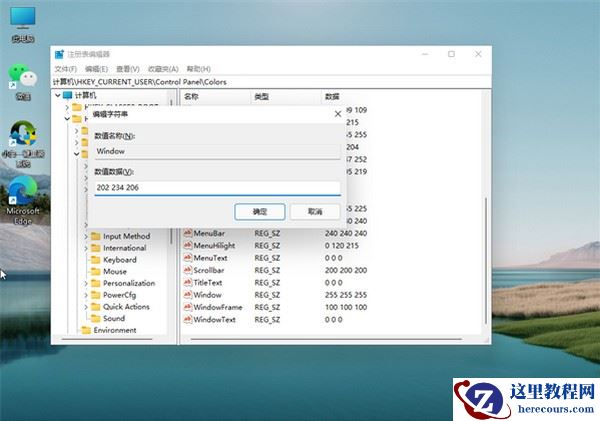The width and height of the screenshot is (600, 421).
Task: Click the Window value icon in list
Action: tap(188, 295)
